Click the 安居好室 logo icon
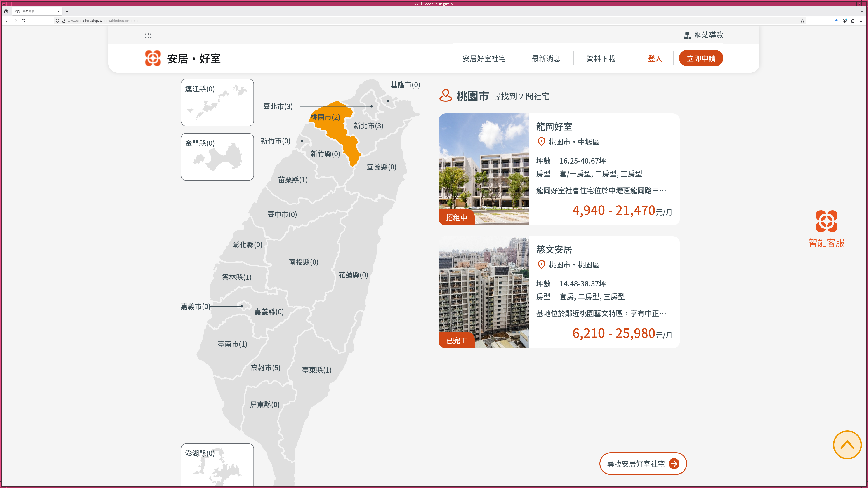The width and height of the screenshot is (868, 488). click(x=153, y=58)
